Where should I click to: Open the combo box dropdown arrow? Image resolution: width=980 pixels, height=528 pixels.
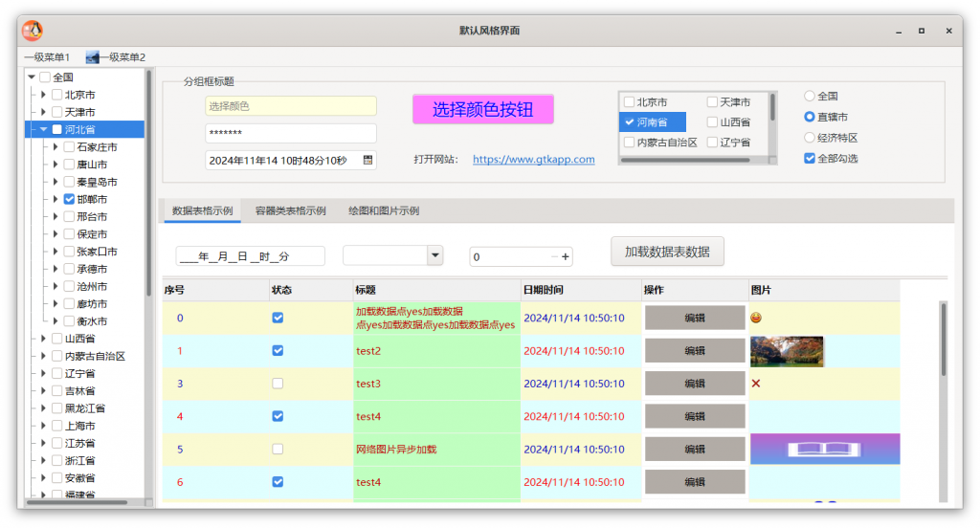434,255
